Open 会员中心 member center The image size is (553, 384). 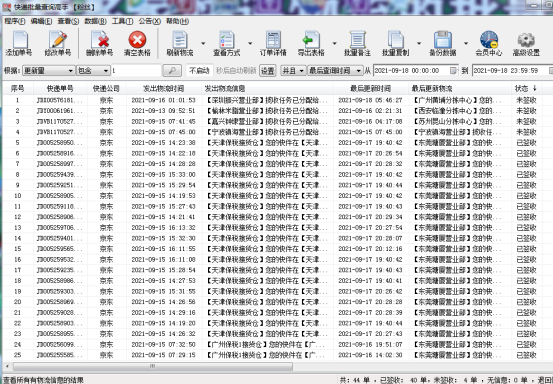[489, 43]
